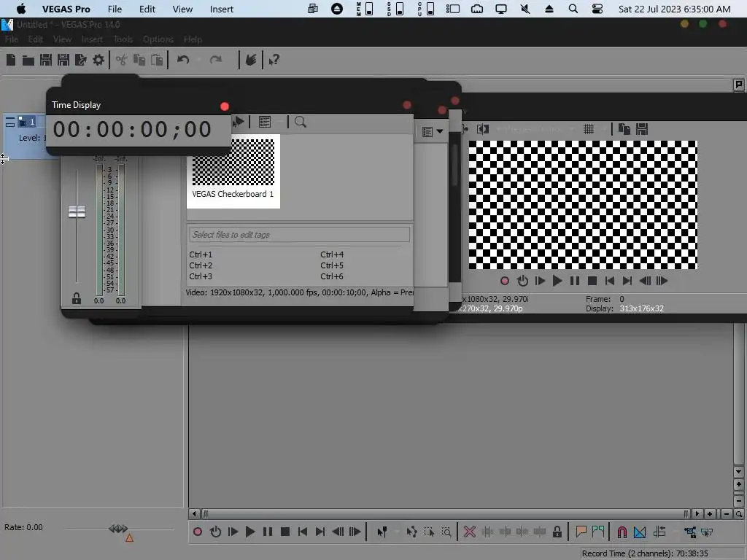Click the Undo arrow icon
The image size is (747, 560).
(x=183, y=60)
